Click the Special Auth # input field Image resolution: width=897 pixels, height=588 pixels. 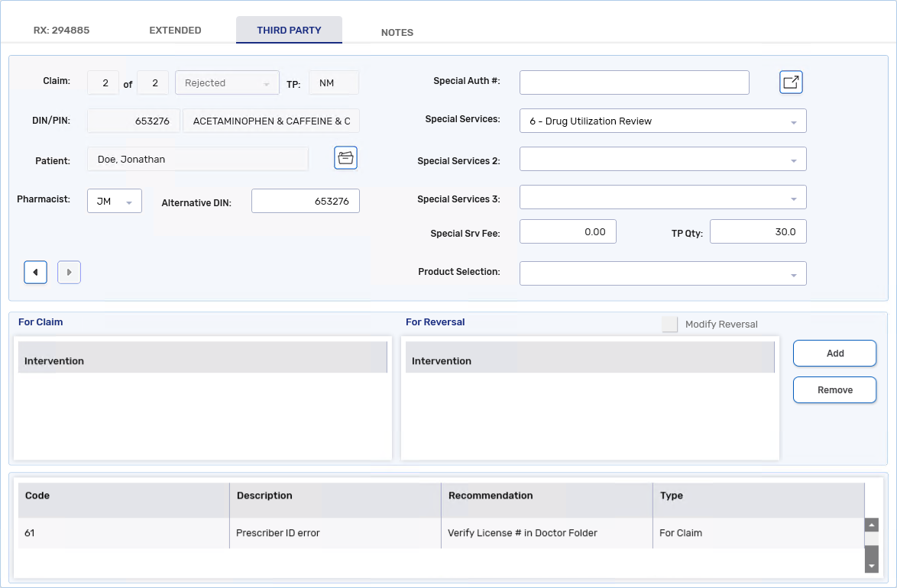(633, 82)
